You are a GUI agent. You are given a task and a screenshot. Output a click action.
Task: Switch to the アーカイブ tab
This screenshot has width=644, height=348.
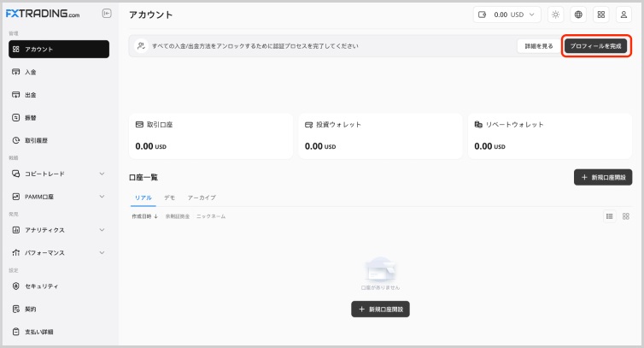[x=202, y=198]
